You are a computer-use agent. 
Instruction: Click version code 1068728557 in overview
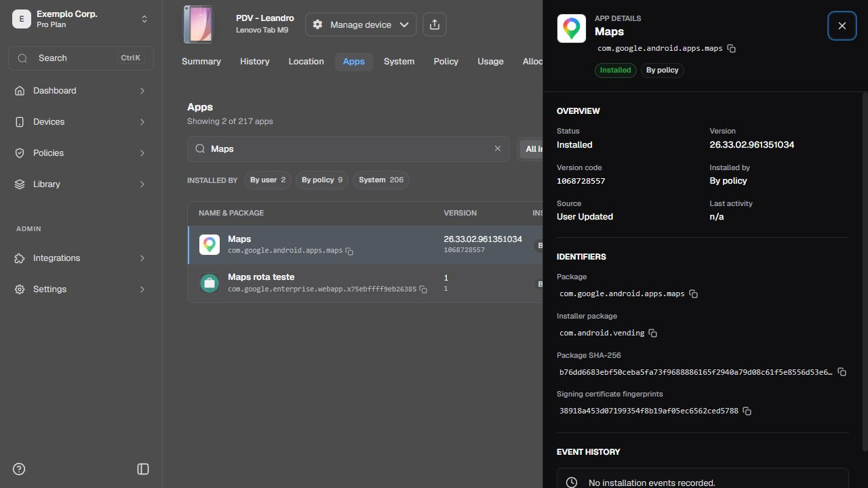pyautogui.click(x=581, y=181)
